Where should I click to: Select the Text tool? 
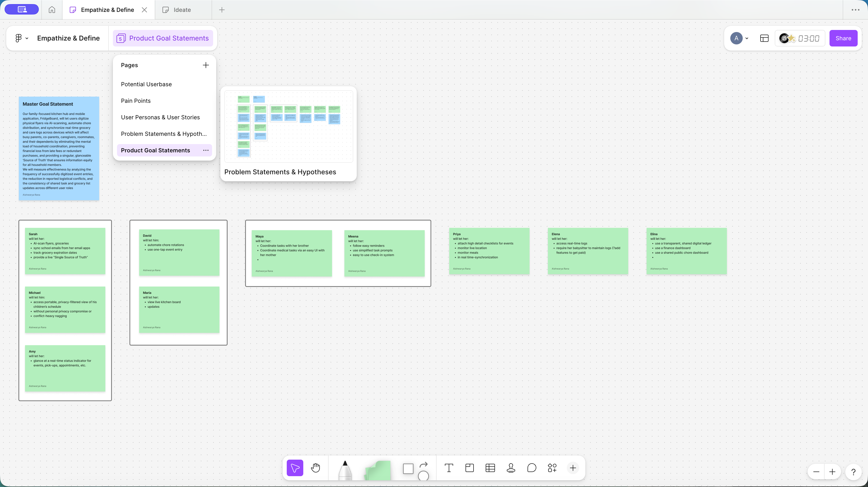pyautogui.click(x=449, y=468)
